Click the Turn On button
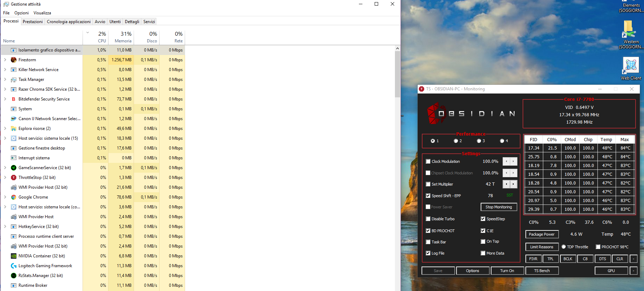 pos(507,271)
